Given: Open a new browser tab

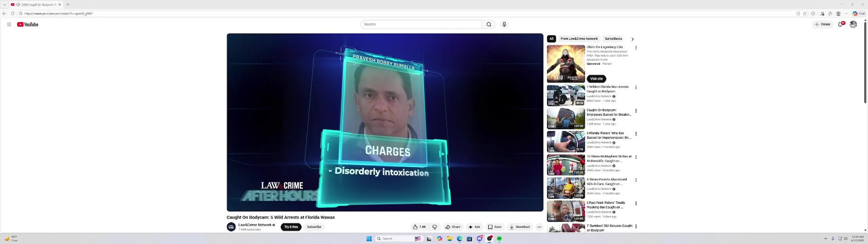Looking at the screenshot, I should [68, 4].
